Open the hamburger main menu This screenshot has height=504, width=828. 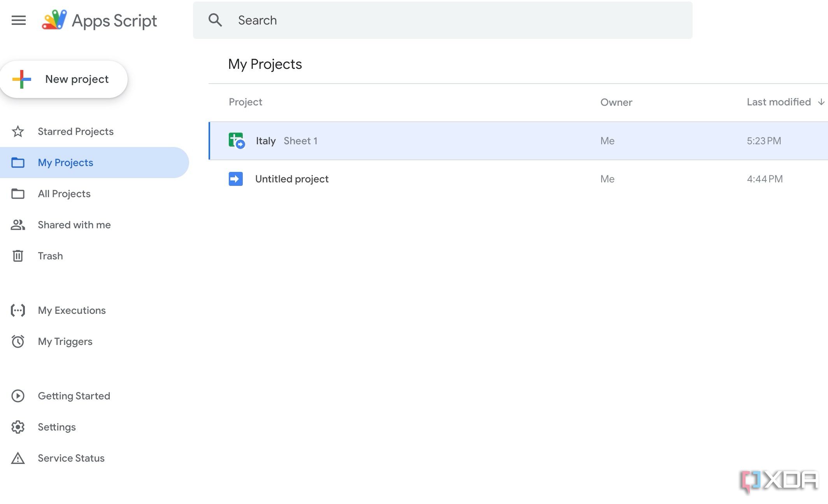[x=19, y=20]
